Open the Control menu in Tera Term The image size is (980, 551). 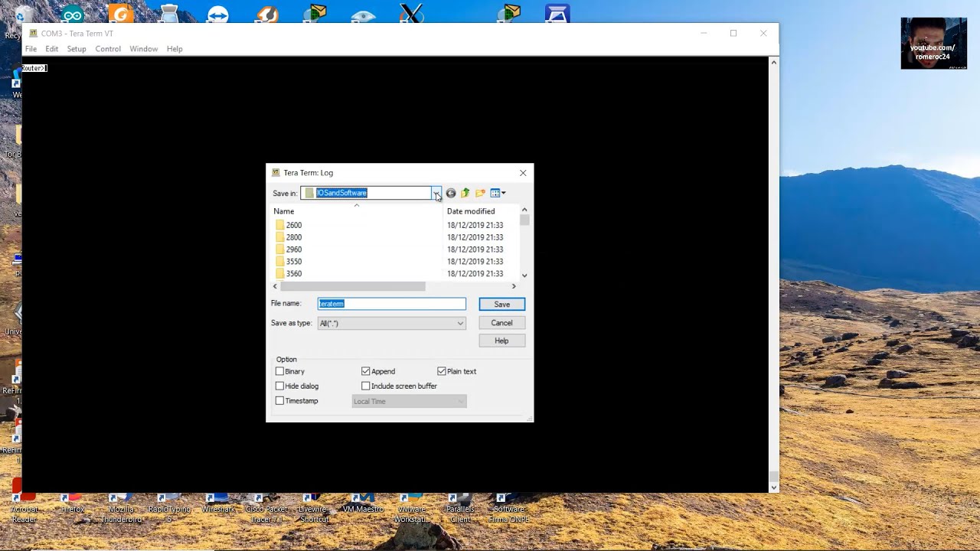click(108, 49)
